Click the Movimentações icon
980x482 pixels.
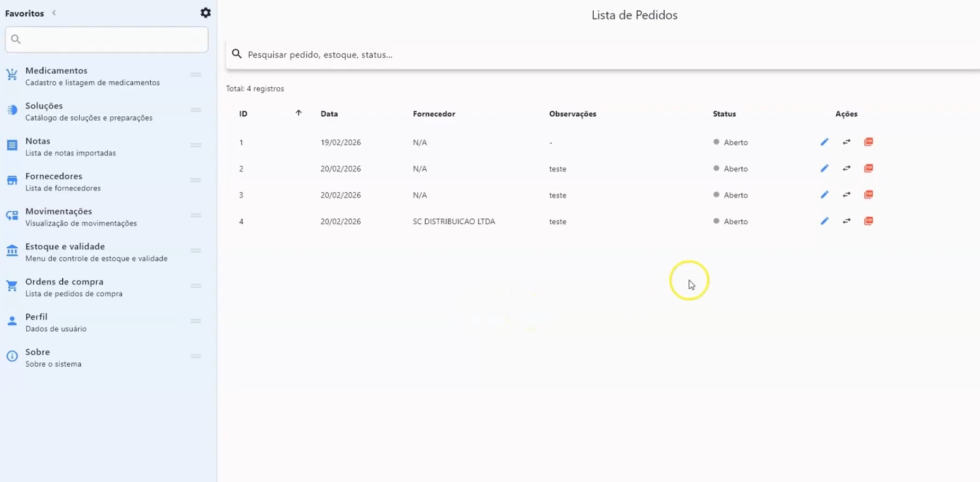(12, 216)
